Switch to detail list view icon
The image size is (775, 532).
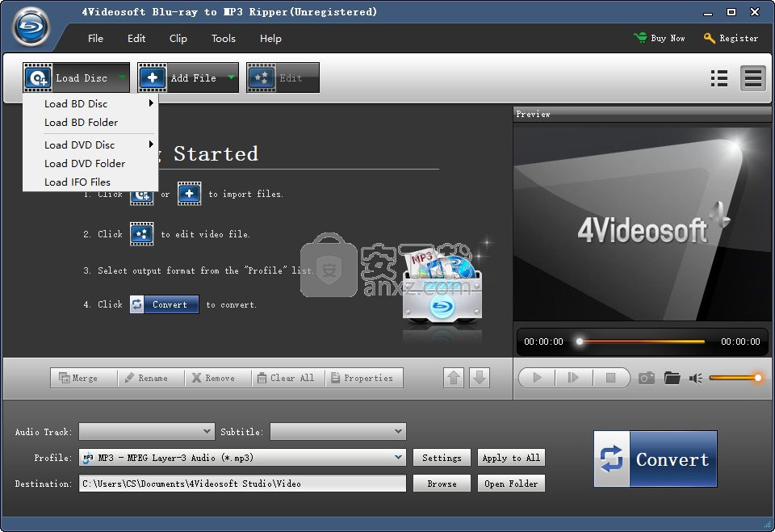752,78
